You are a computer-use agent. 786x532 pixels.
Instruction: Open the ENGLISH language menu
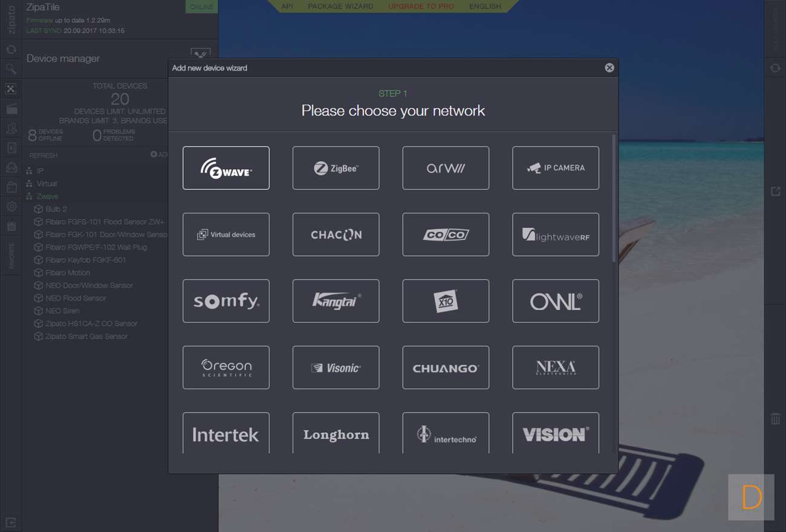point(486,6)
